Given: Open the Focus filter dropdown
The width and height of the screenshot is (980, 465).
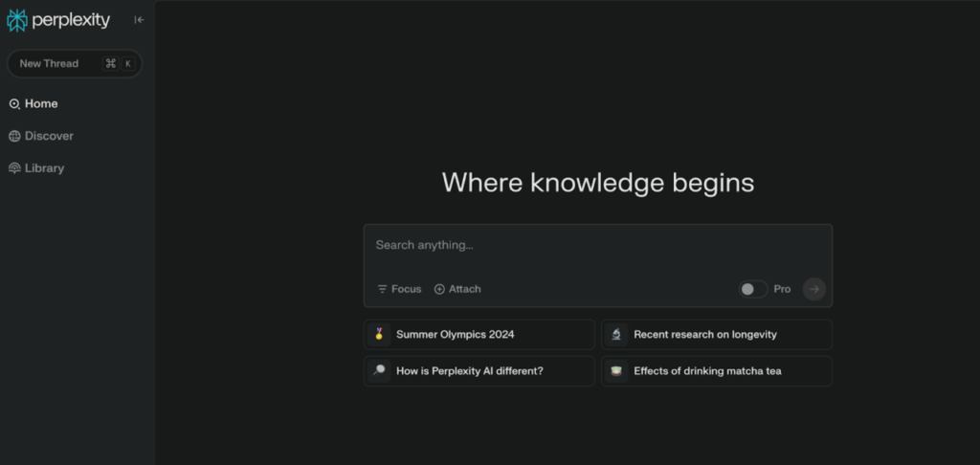Looking at the screenshot, I should click(399, 289).
